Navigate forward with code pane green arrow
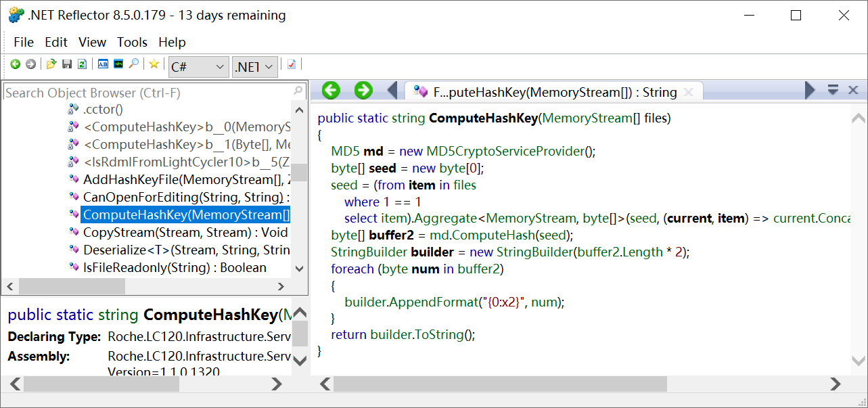868x408 pixels. tap(363, 90)
